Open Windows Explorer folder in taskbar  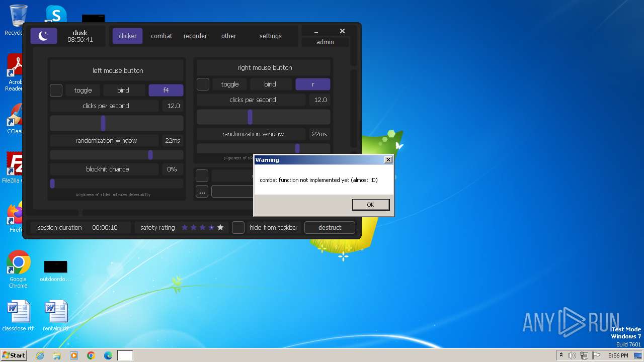point(57,355)
